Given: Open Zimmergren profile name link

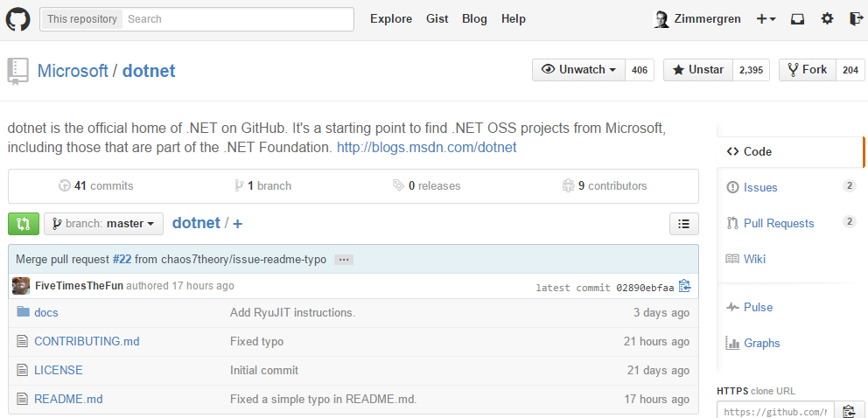Looking at the screenshot, I should [x=708, y=19].
